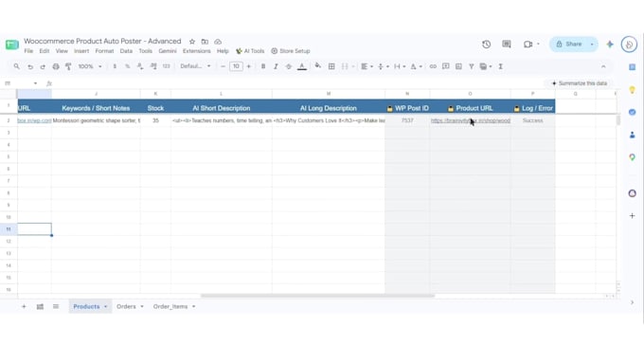This screenshot has width=644, height=363.
Task: Switch to the Orders sheet tab
Action: [x=126, y=306]
